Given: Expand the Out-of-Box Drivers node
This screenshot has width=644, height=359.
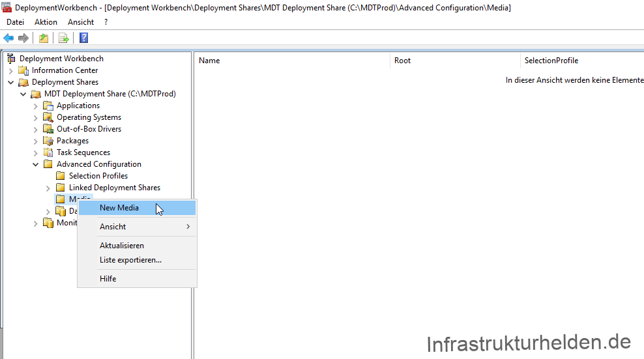Looking at the screenshot, I should tap(36, 130).
